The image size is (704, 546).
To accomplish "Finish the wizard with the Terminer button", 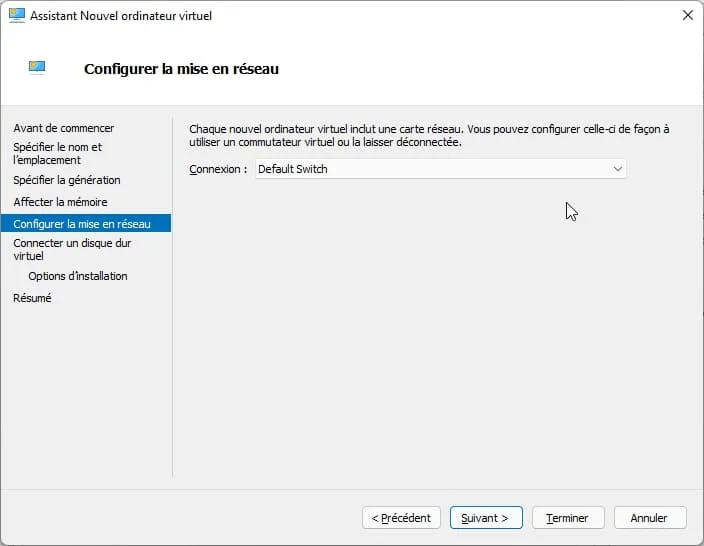I will 567,518.
